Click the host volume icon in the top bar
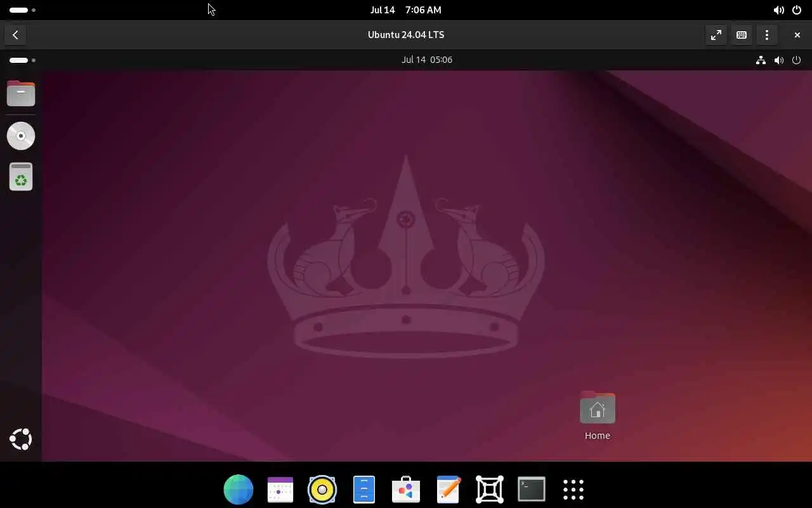Viewport: 812px width, 508px height. point(778,10)
